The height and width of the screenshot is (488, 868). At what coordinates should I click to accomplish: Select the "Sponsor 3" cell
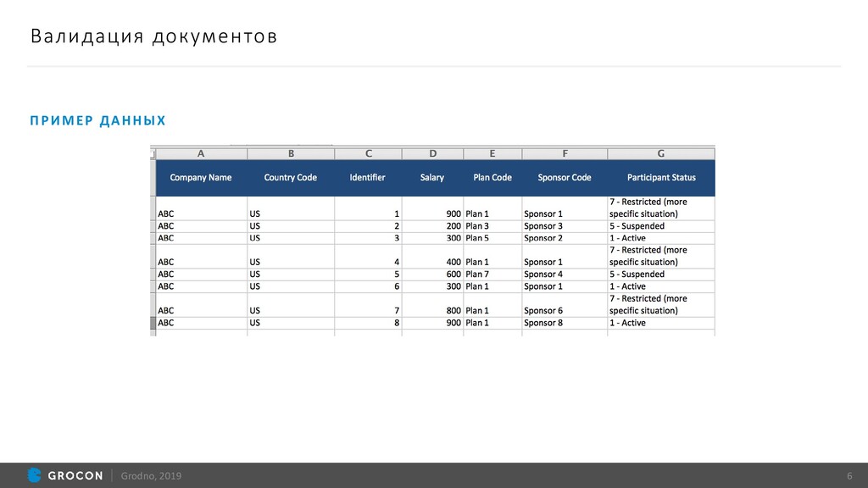click(565, 226)
